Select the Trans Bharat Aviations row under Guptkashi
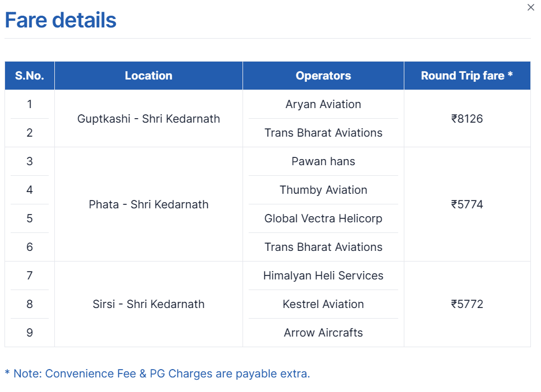The width and height of the screenshot is (541, 392). click(323, 133)
